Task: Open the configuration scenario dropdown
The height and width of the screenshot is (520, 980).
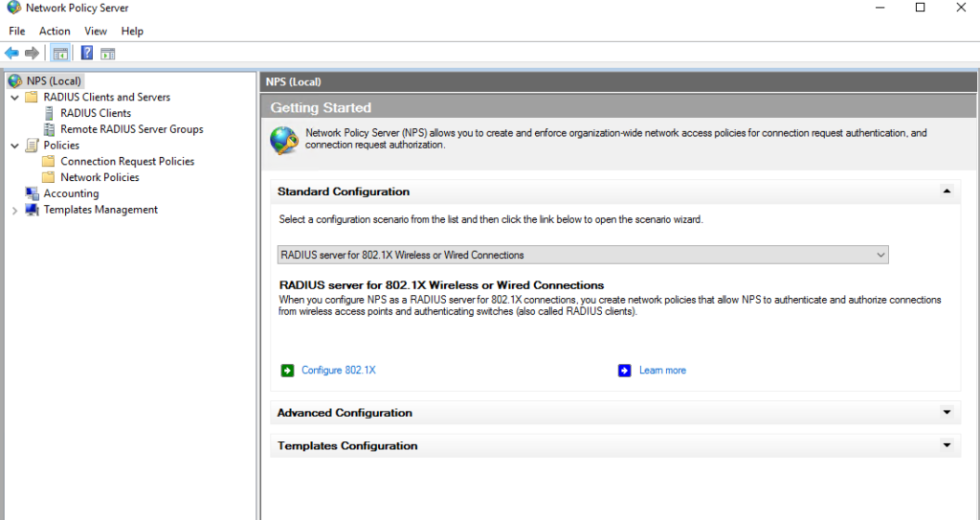Action: pos(583,255)
